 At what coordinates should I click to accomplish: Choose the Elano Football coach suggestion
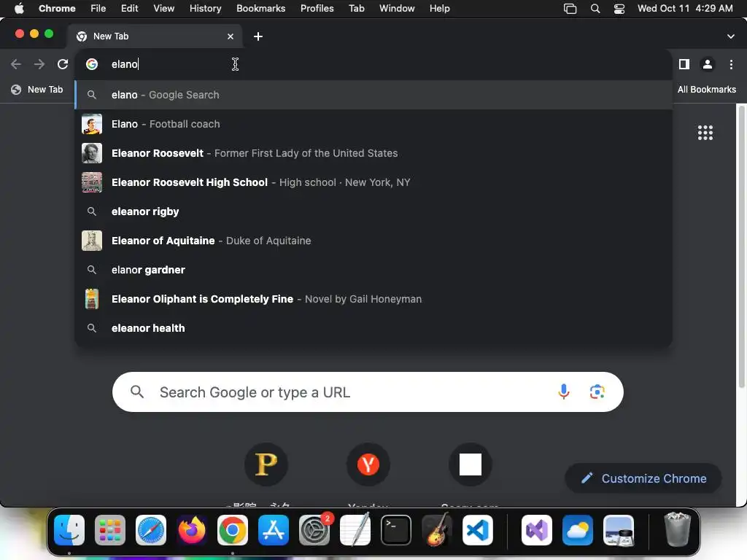[373, 124]
